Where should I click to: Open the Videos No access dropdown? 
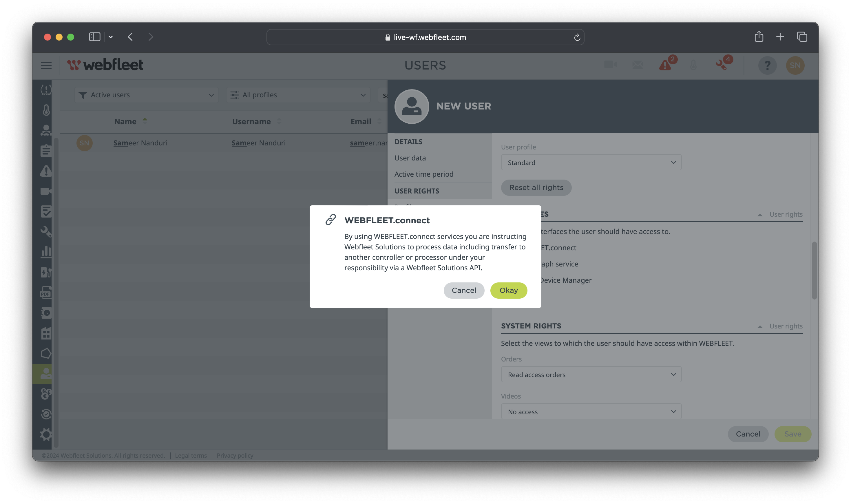[591, 412]
